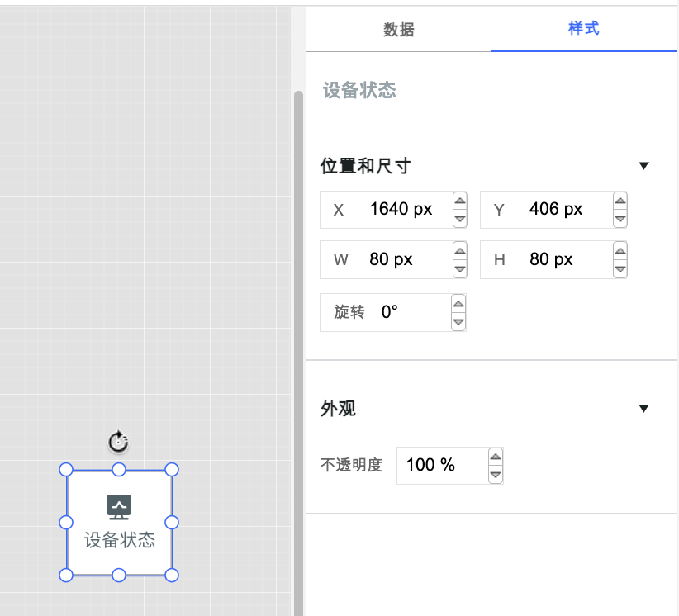Increase 旋转 angle with up stepper
Viewport: 679px width, 616px height.
tap(458, 304)
